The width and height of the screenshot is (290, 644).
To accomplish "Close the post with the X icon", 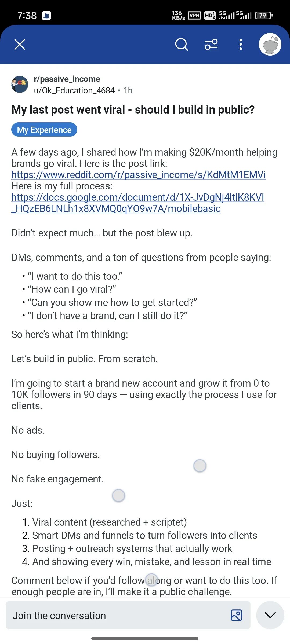I will coord(20,45).
